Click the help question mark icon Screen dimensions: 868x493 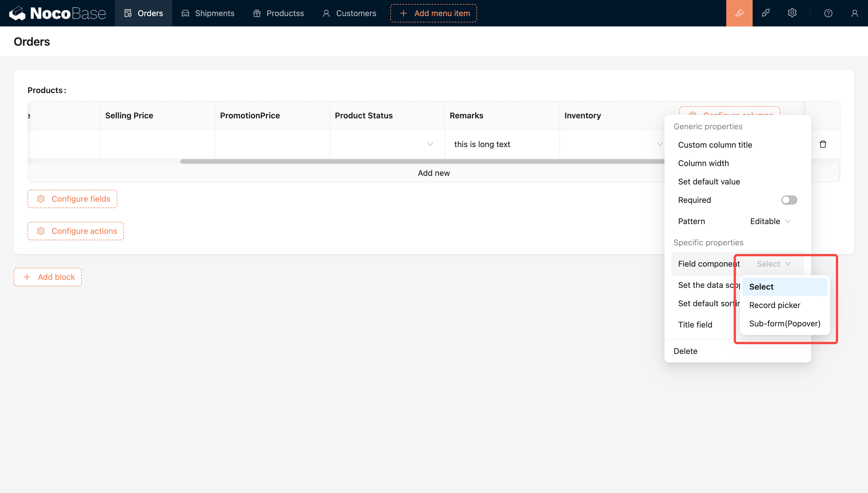point(828,13)
